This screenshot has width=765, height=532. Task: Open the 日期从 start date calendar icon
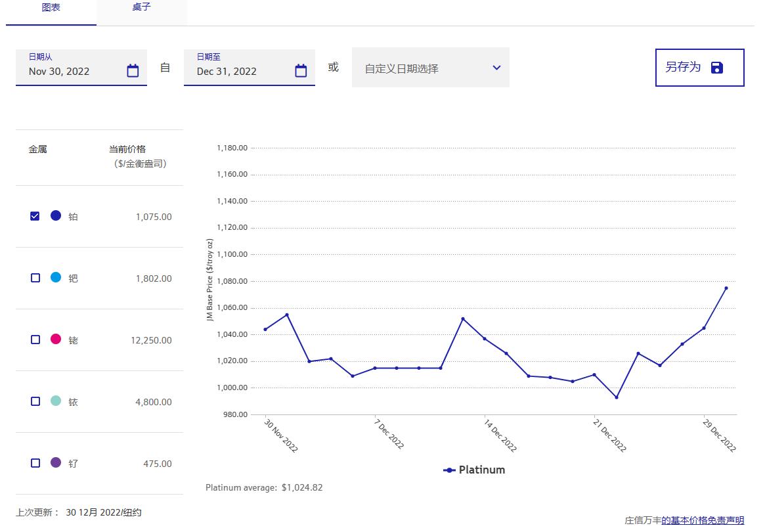click(x=133, y=71)
